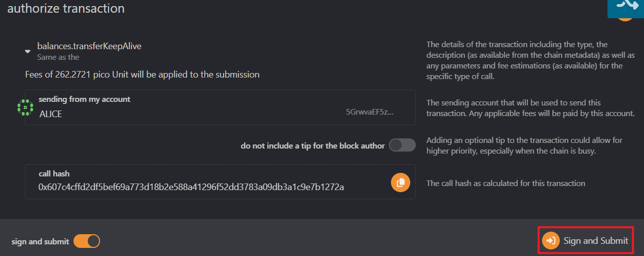The width and height of the screenshot is (644, 256).
Task: Select the ALICE account name
Action: (x=51, y=114)
